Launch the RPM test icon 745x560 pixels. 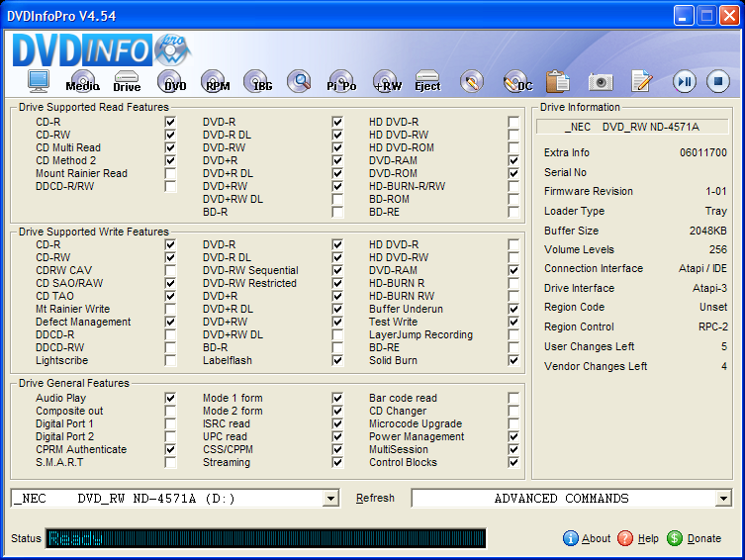coord(216,81)
